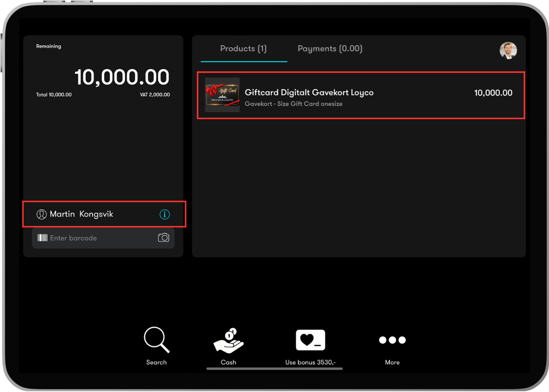Click the barcode icon in the field

click(43, 238)
